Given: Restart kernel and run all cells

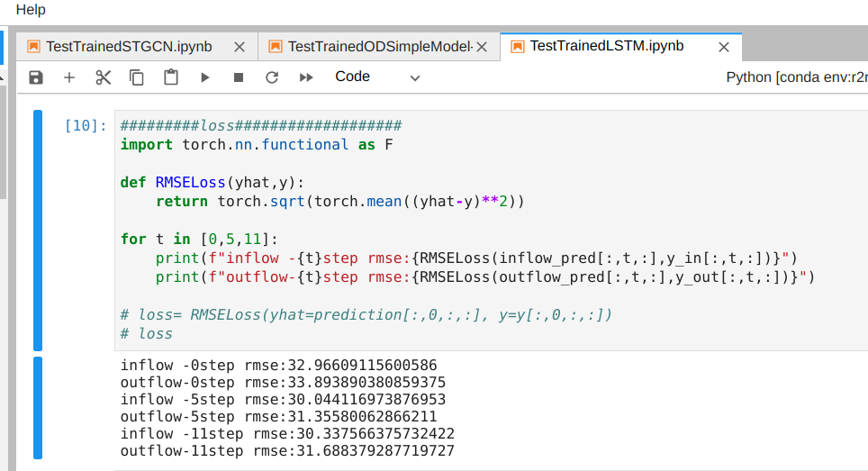Looking at the screenshot, I should 306,77.
